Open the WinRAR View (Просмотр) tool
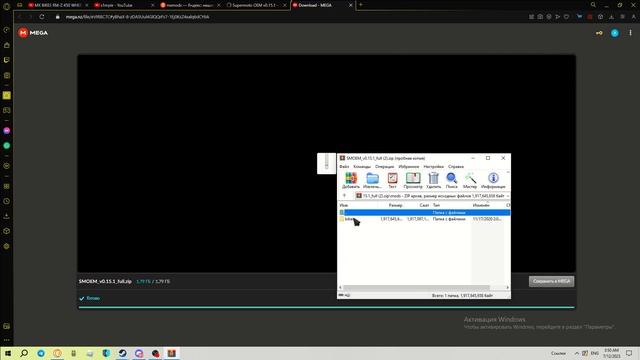The image size is (640, 360). click(413, 180)
